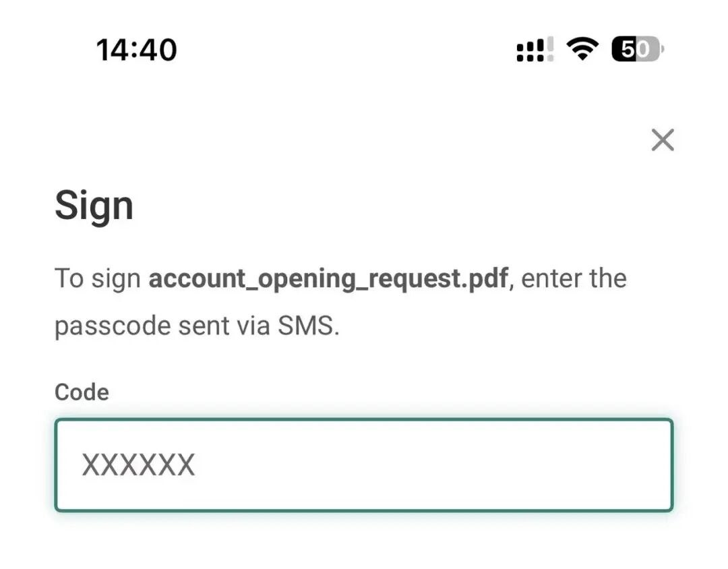The height and width of the screenshot is (569, 728).
Task: Tap the word 'passcode' in the description
Action: 113,326
